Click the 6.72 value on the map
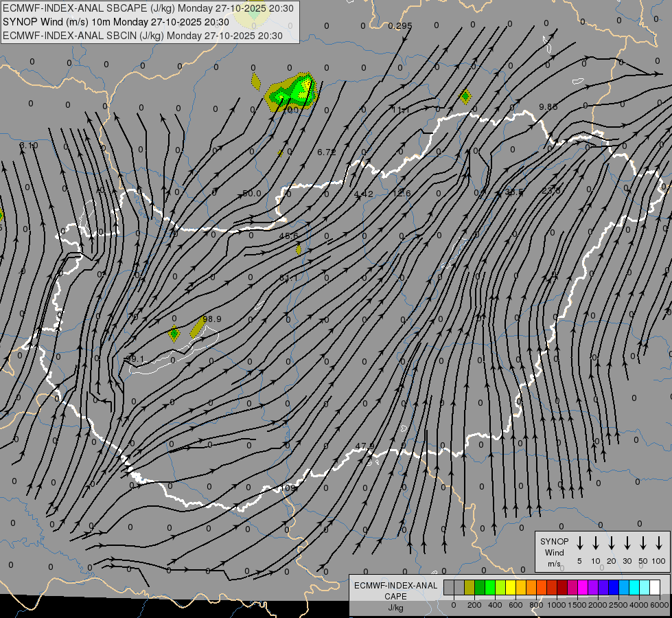This screenshot has width=672, height=618. pos(327,152)
